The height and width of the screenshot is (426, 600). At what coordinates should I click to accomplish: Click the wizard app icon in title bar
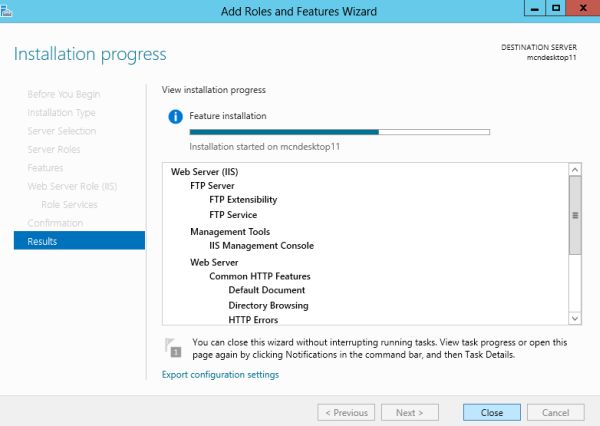point(6,11)
